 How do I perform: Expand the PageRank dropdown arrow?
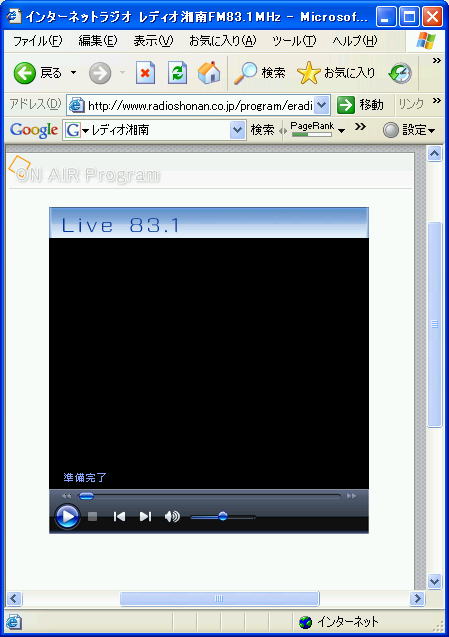point(342,131)
